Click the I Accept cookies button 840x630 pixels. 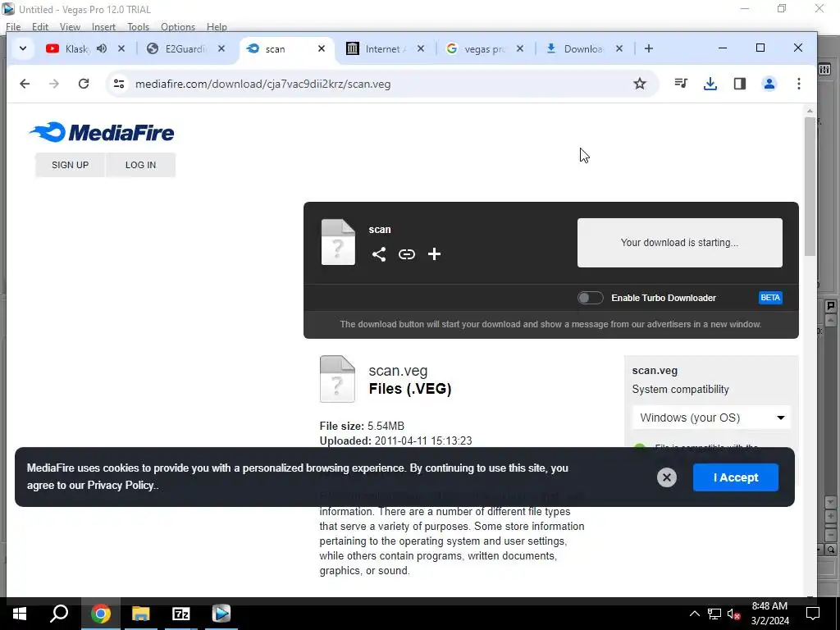[x=736, y=477]
